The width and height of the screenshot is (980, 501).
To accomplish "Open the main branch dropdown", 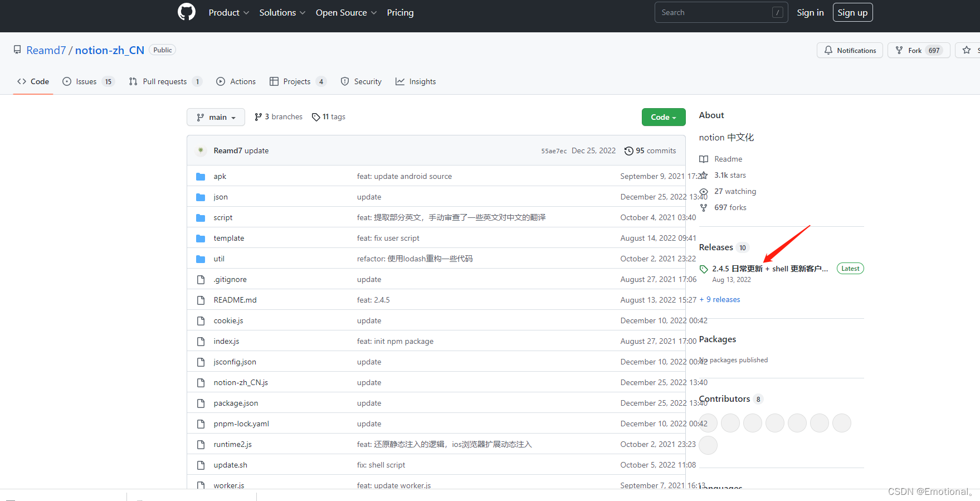I will (x=216, y=117).
